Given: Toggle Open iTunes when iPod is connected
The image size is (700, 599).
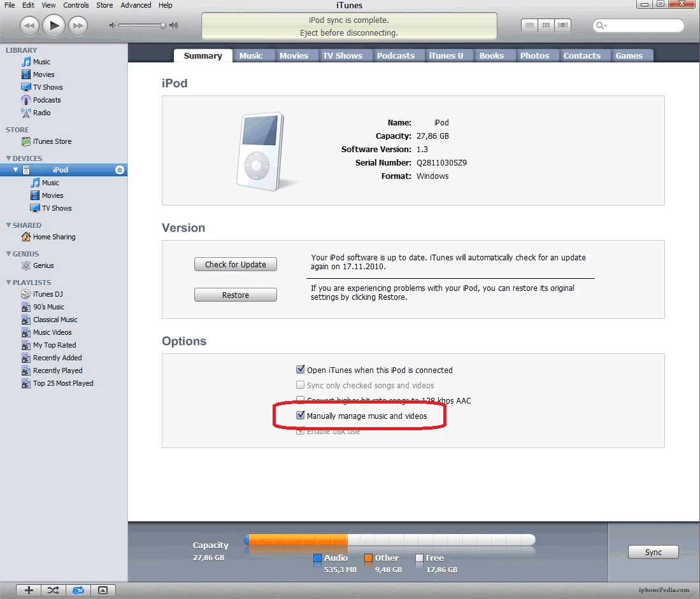Looking at the screenshot, I should [301, 370].
